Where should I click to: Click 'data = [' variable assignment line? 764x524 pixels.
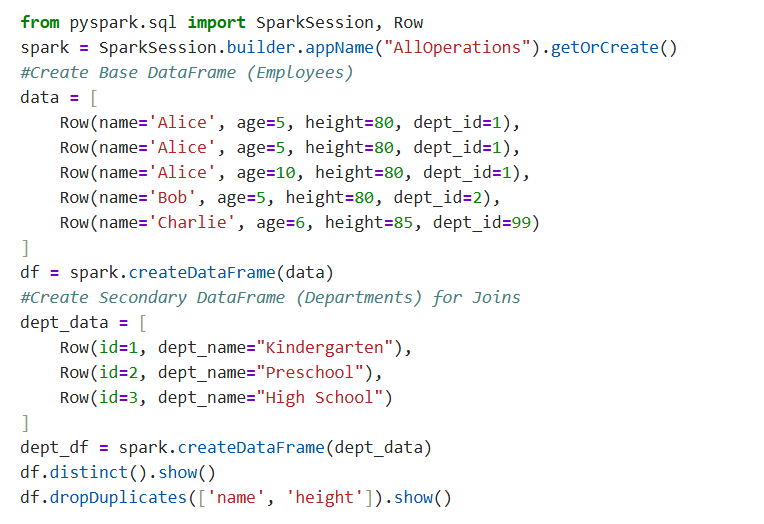tap(59, 97)
